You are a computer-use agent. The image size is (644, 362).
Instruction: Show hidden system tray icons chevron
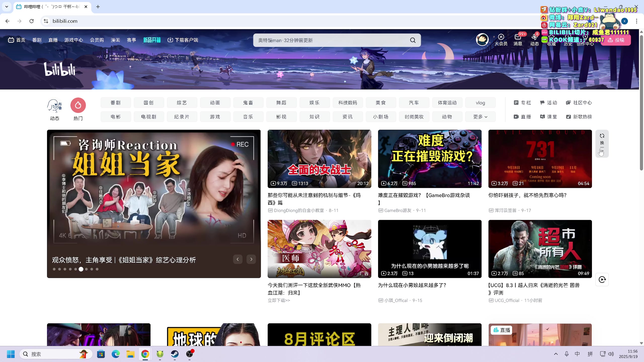(x=556, y=354)
